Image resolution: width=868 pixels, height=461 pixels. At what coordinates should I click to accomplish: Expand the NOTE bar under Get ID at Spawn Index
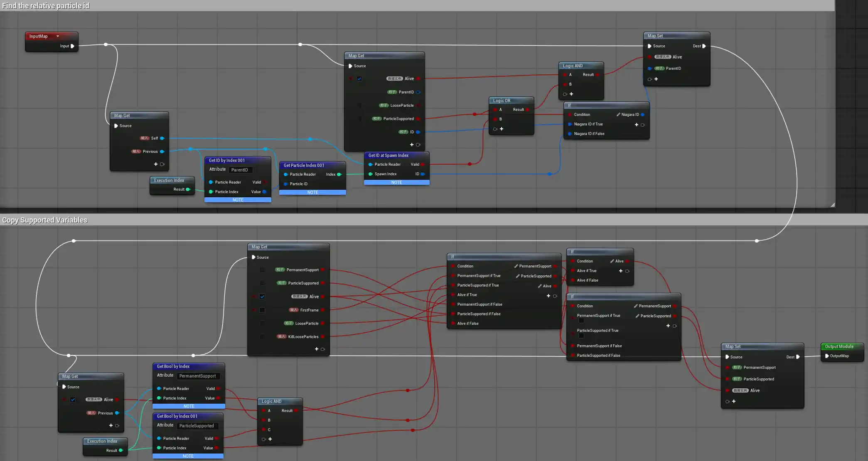coord(396,182)
